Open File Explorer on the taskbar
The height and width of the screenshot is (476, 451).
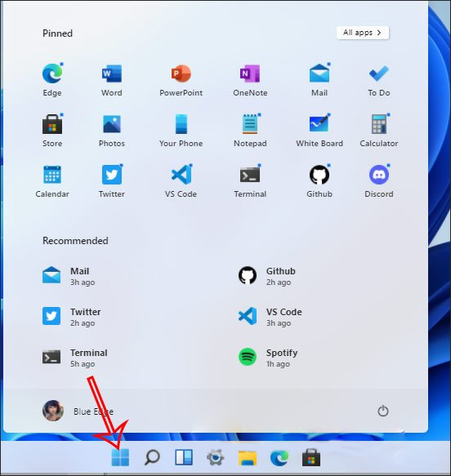pyautogui.click(x=248, y=458)
